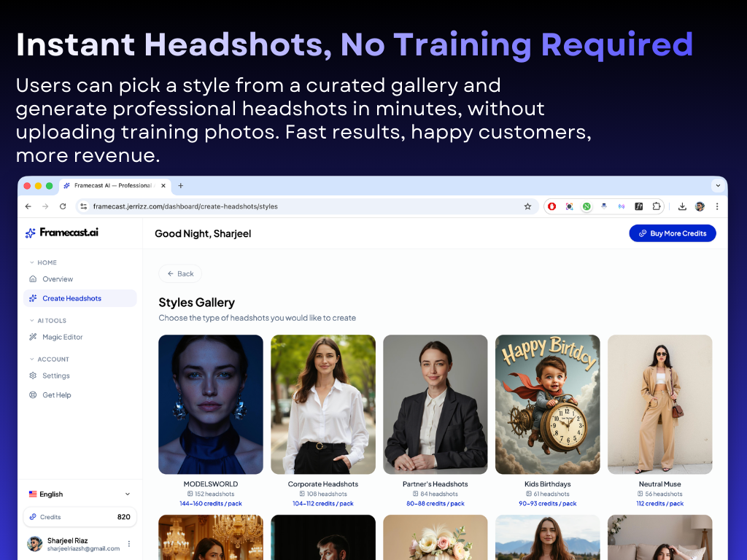Click '144–160 credits / pack' text
Image resolution: width=747 pixels, height=560 pixels.
[211, 503]
